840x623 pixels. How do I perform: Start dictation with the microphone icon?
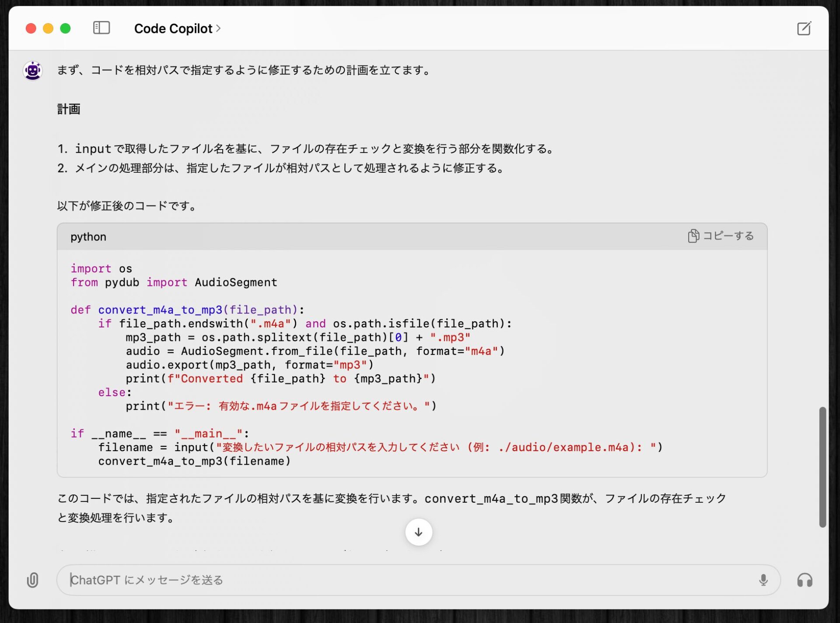click(763, 580)
